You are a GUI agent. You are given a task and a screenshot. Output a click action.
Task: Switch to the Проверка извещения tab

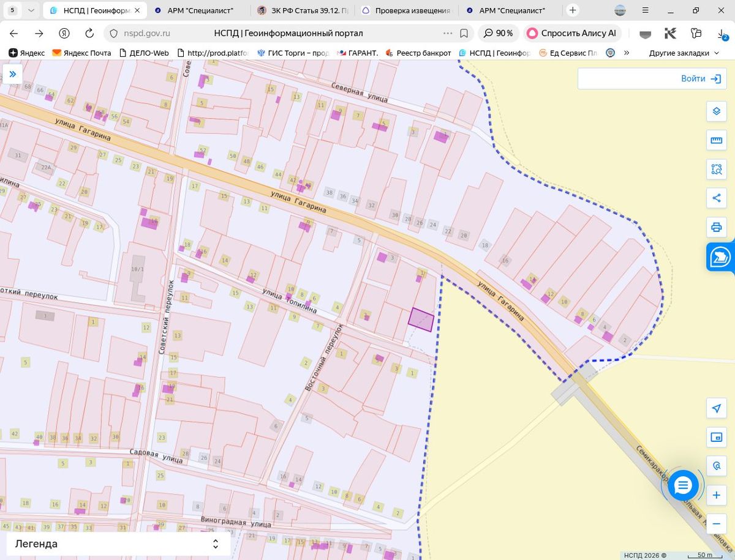pyautogui.click(x=405, y=10)
